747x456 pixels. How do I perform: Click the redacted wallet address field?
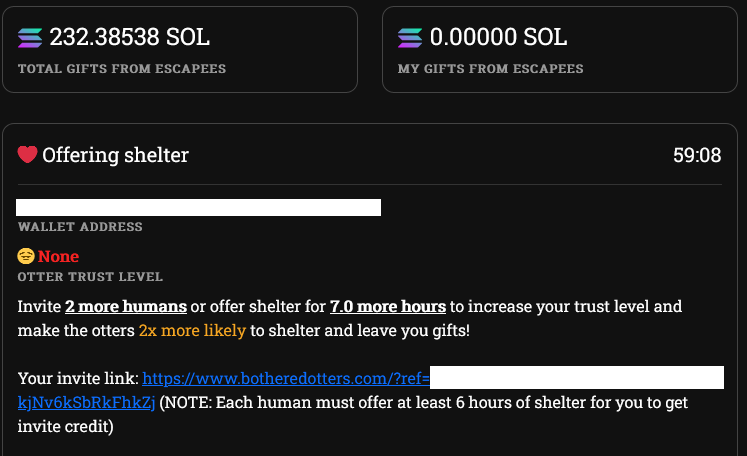tap(199, 208)
